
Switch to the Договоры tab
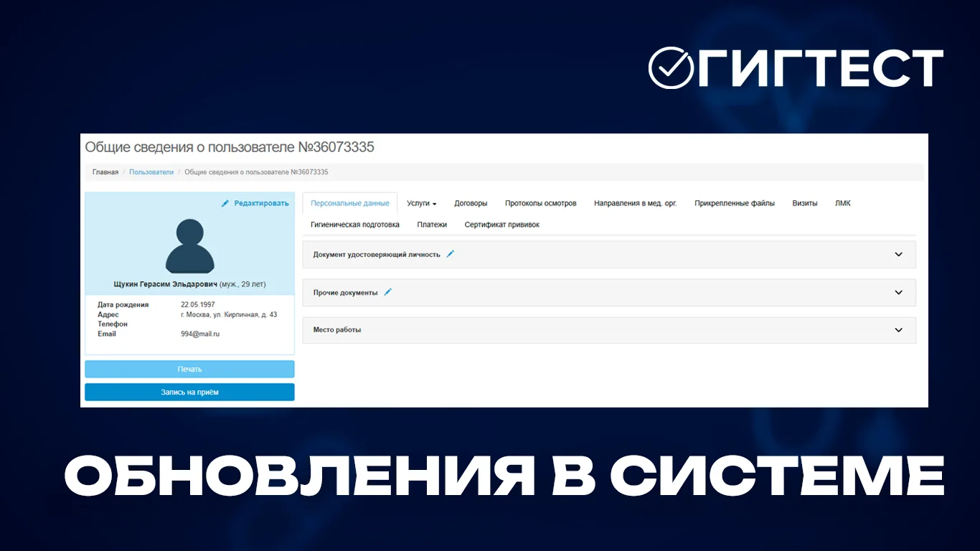tap(471, 203)
